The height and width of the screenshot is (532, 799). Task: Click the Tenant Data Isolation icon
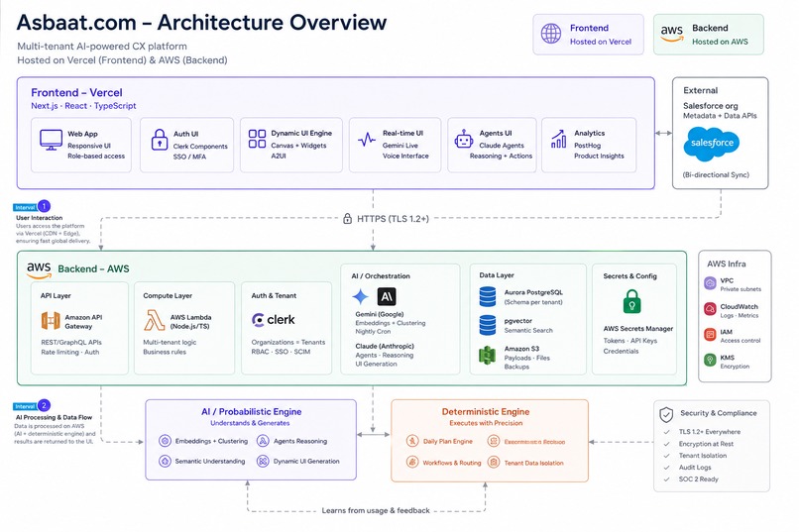coord(494,463)
